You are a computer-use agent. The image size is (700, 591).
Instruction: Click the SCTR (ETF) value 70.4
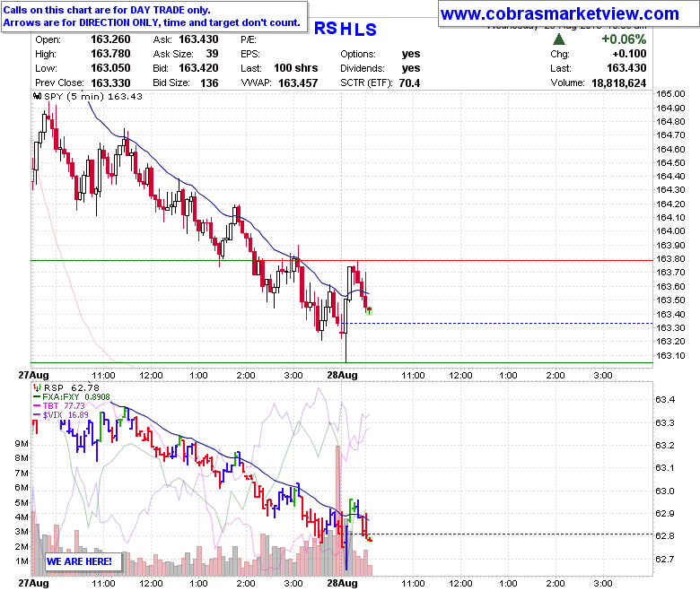click(409, 83)
